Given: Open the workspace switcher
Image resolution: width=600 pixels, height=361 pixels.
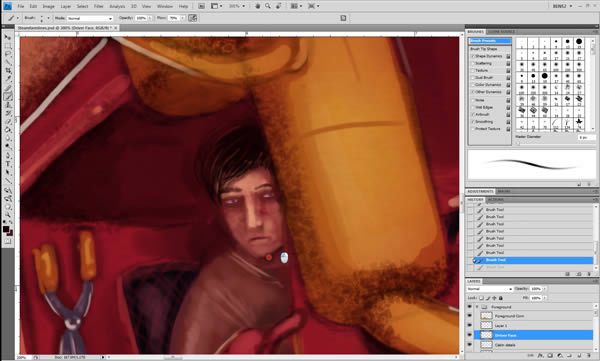Looking at the screenshot, I should (562, 6).
